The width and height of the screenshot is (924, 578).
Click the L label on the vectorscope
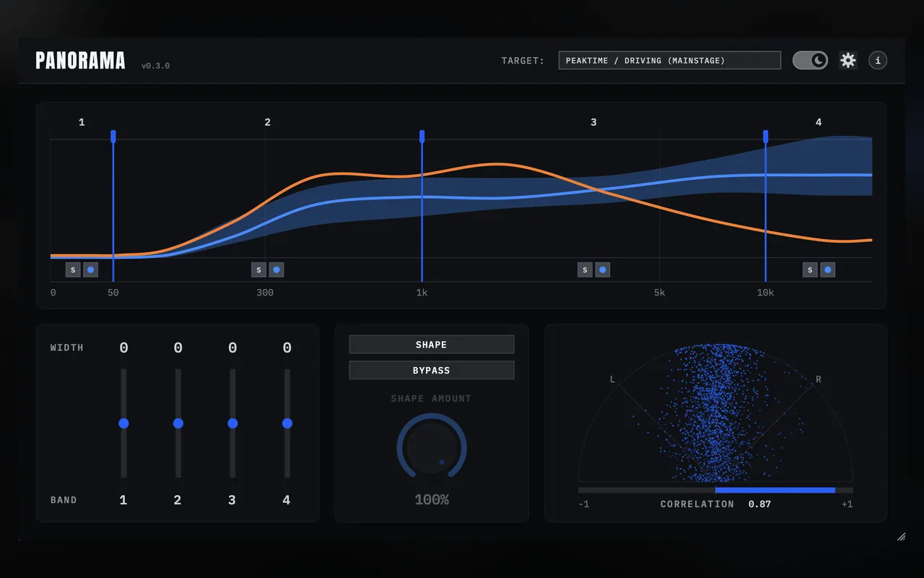(x=613, y=379)
